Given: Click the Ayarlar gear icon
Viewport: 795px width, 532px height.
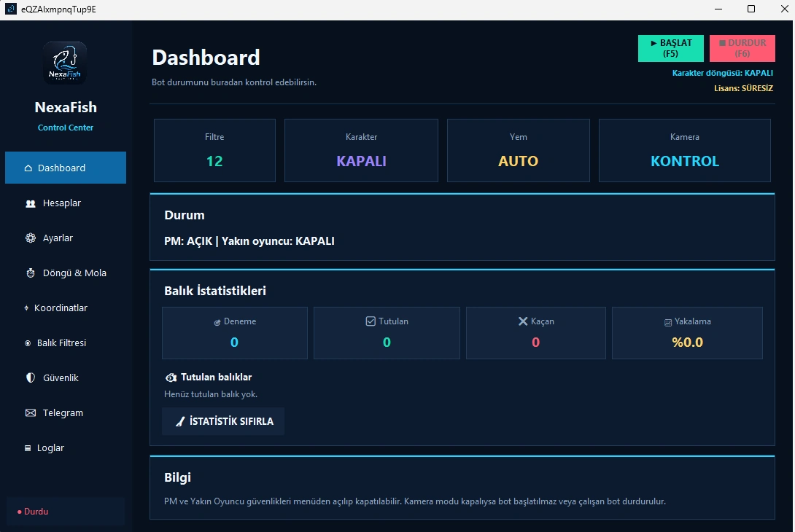Looking at the screenshot, I should point(31,238).
